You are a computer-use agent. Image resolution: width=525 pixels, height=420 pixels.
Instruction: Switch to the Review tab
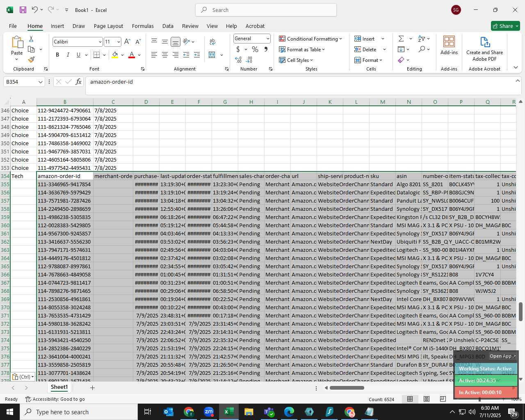point(190,26)
